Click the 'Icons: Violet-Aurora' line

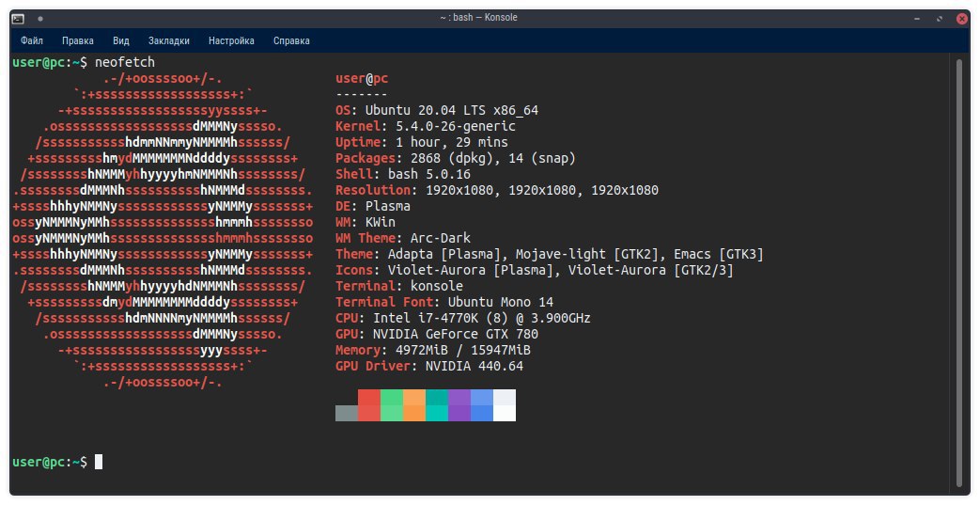coord(535,270)
